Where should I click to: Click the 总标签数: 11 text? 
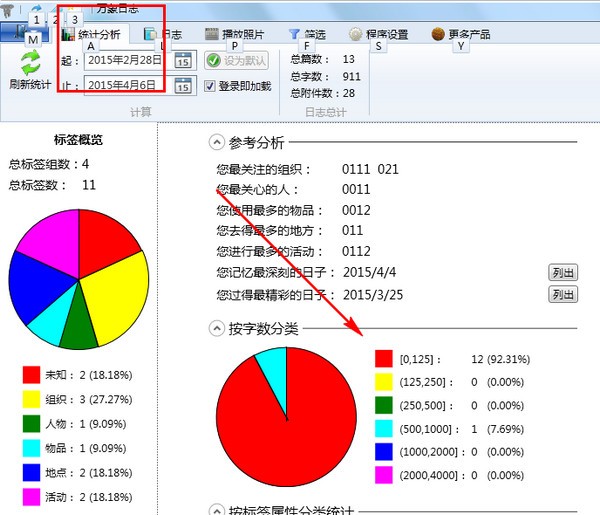point(52,185)
